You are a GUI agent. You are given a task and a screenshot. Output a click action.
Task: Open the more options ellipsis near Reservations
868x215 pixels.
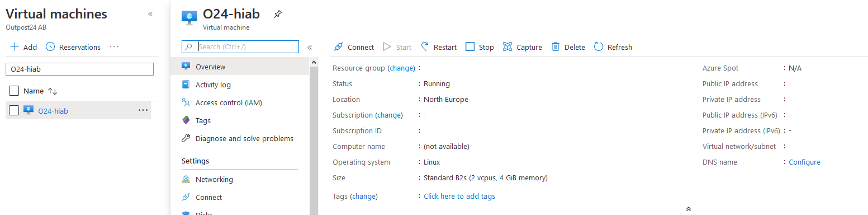click(x=114, y=47)
